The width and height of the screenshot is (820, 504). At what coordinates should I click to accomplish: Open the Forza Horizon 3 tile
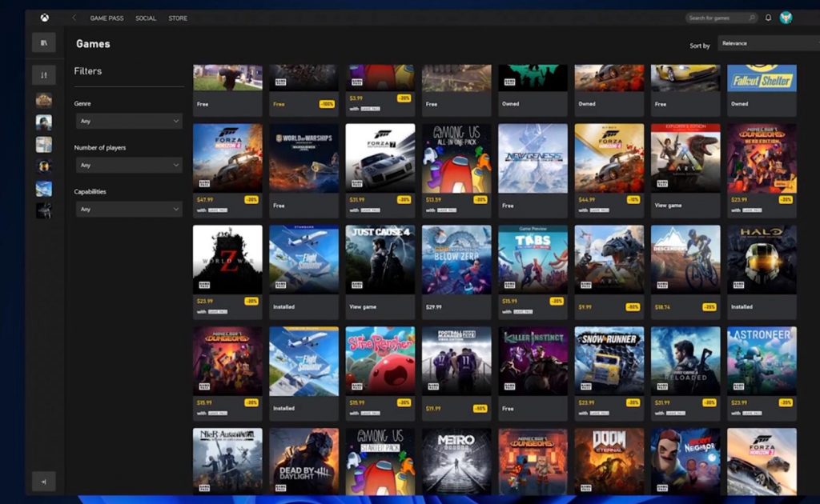point(762,461)
